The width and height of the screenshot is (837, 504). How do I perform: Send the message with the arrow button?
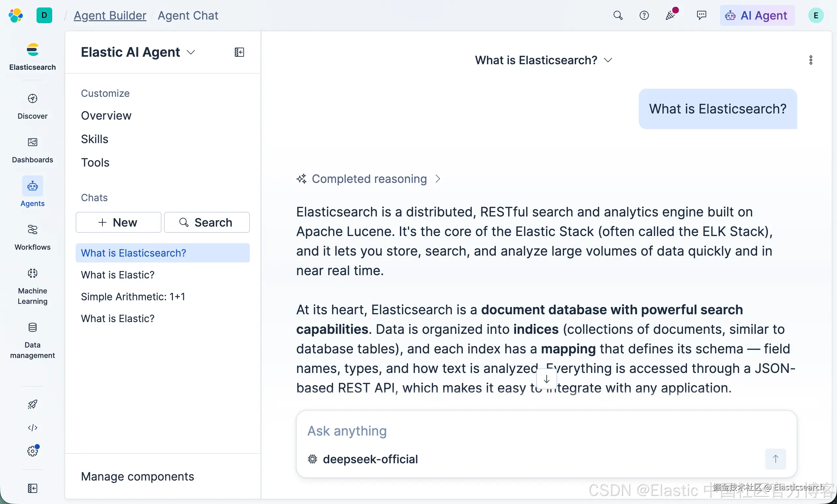coord(776,459)
